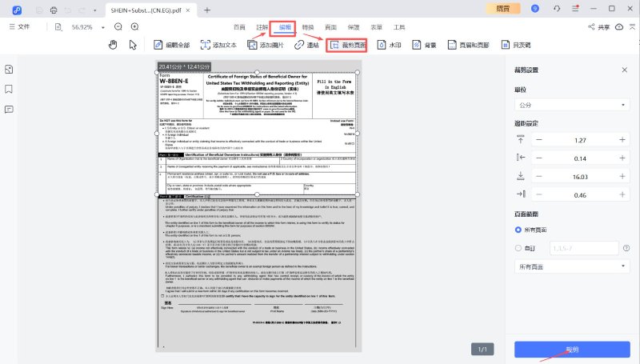
Task: Close the crop settings (裁剪設置) panel
Action: (625, 70)
